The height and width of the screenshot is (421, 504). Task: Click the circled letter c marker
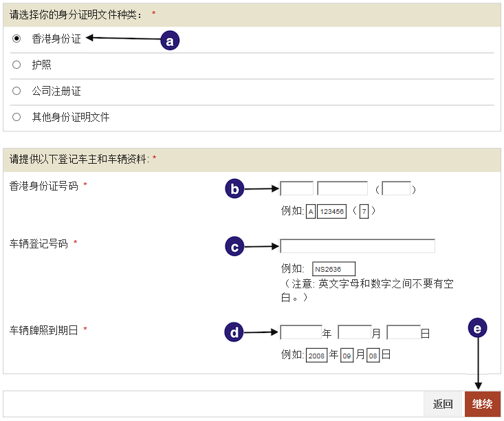click(x=235, y=246)
